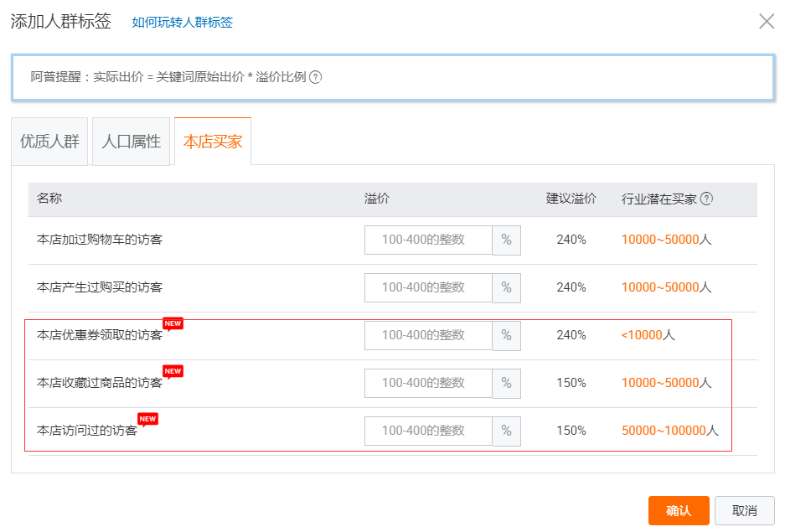Click the 本店加过购物车的访客 row label

click(x=100, y=240)
